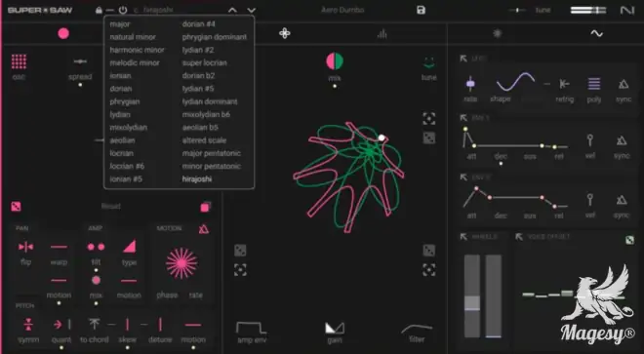Click the motion phase starburst
The width and height of the screenshot is (644, 354).
coord(181,263)
